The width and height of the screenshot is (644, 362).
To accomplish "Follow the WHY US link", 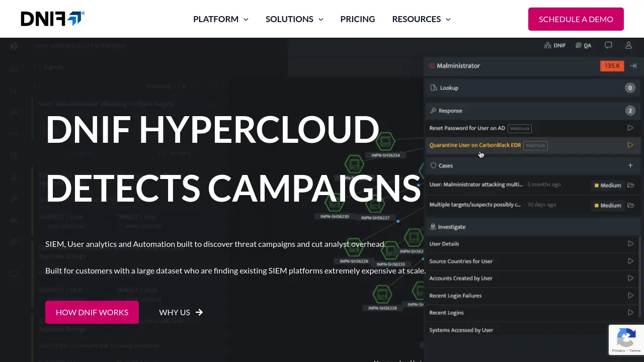I will point(180,312).
